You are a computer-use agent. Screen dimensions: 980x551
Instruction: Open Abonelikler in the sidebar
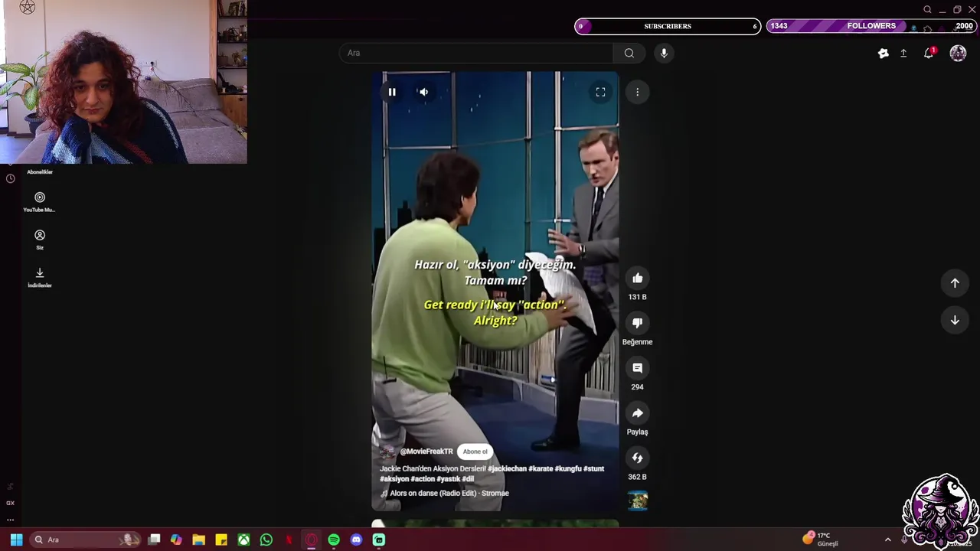40,172
